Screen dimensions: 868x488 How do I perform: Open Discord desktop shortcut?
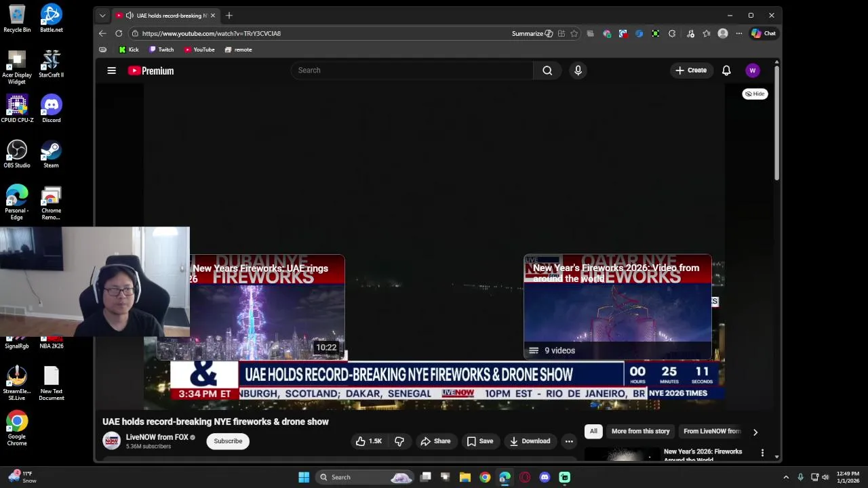click(52, 109)
